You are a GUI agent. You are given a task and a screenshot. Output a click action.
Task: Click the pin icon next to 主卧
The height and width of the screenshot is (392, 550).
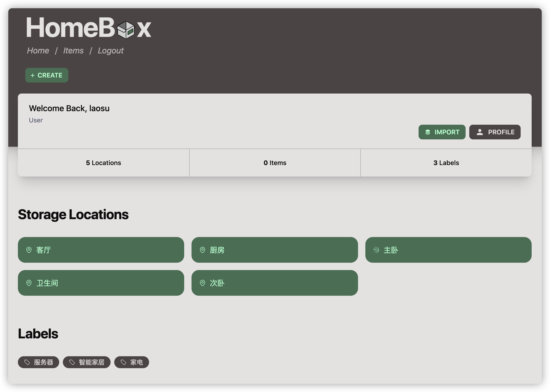pos(376,250)
